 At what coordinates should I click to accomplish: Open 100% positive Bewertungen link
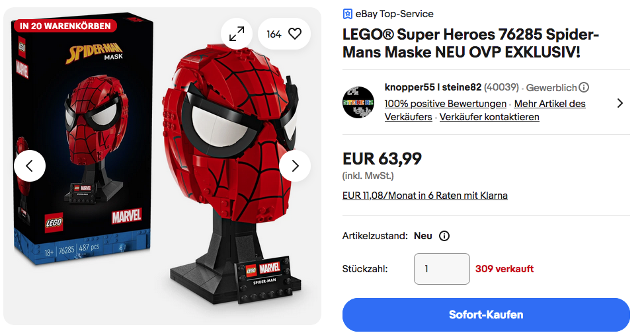tap(445, 104)
